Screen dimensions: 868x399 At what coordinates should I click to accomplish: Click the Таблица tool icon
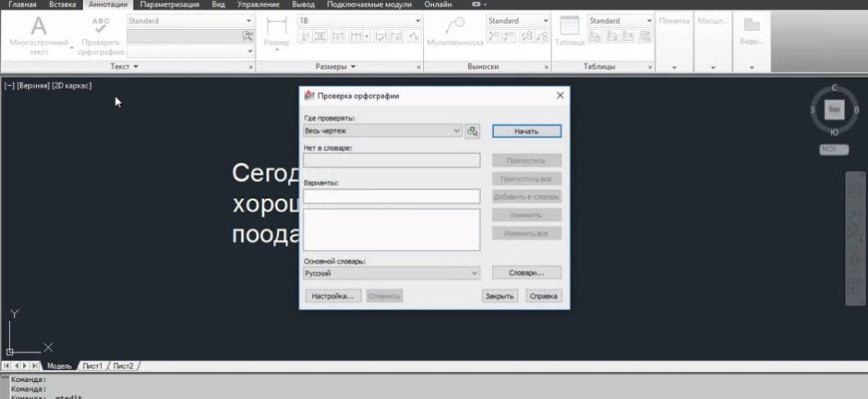[x=570, y=31]
